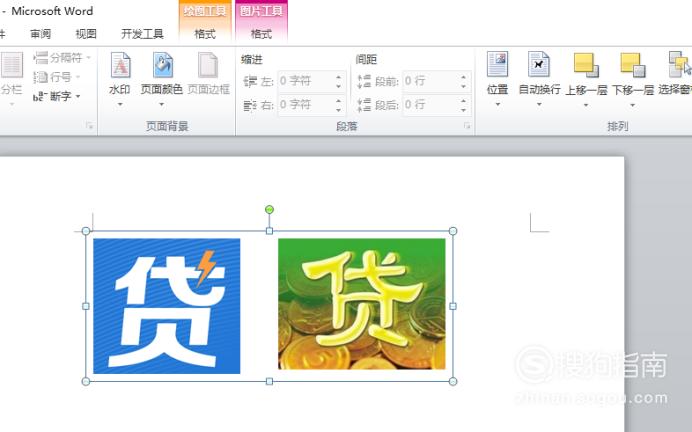This screenshot has height=432, width=692.
Task: Open the 位置 position icon
Action: click(497, 64)
